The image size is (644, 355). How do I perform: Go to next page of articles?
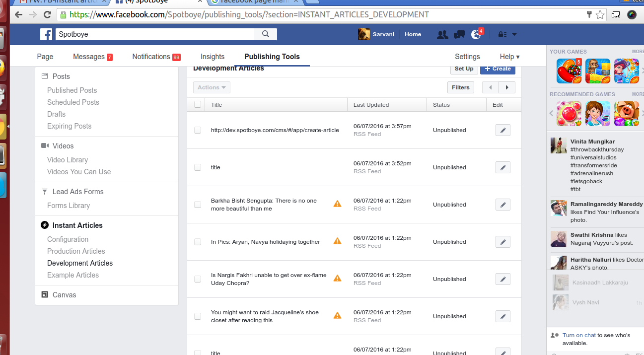click(x=507, y=87)
